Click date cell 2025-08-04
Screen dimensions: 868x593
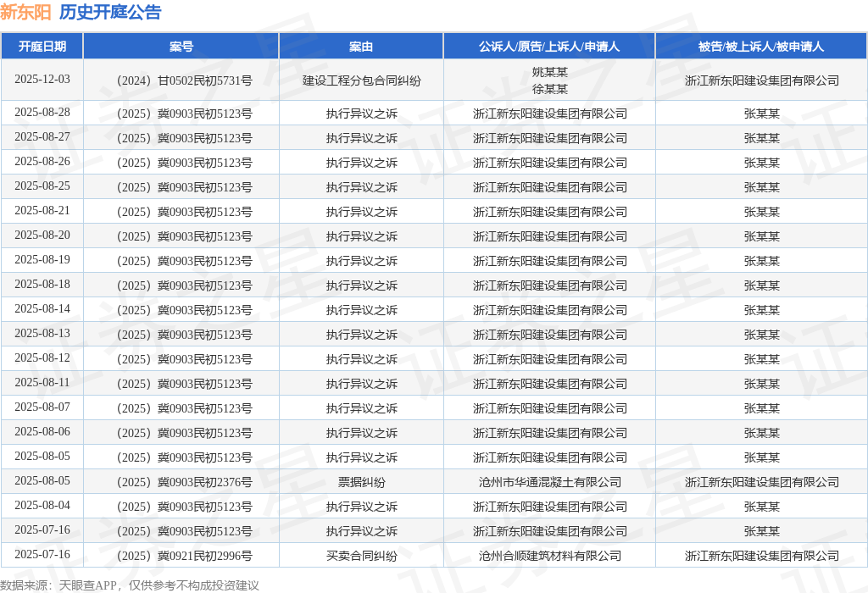42,505
